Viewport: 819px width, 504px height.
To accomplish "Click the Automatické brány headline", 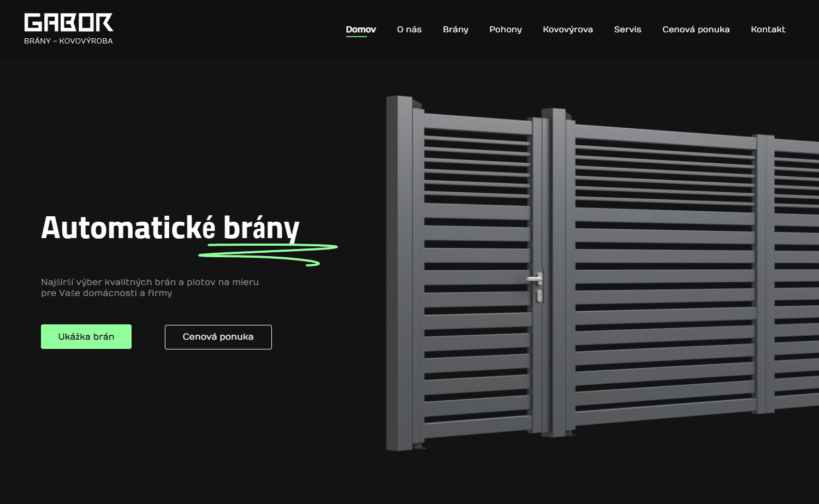I will [x=170, y=228].
